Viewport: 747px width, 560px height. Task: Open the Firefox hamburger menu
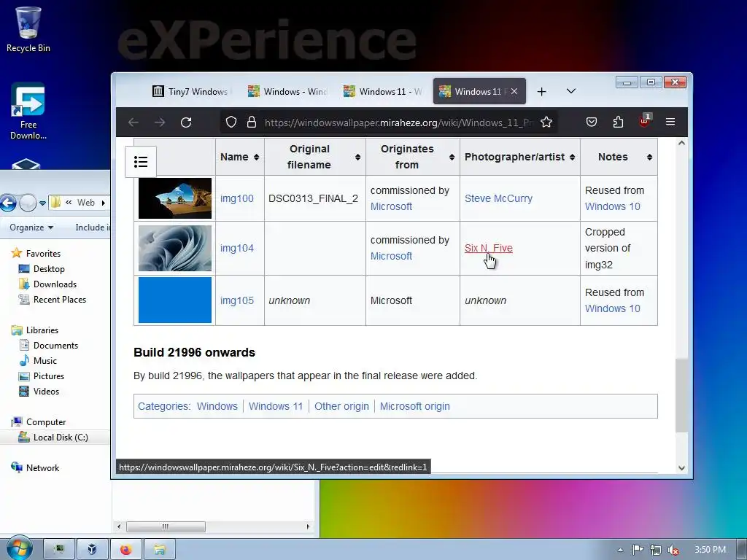click(670, 122)
